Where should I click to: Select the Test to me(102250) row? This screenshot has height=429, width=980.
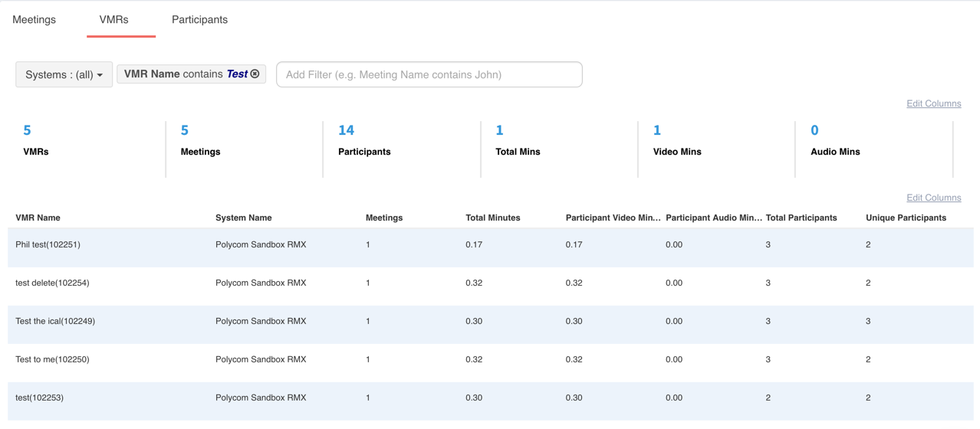[490, 362]
